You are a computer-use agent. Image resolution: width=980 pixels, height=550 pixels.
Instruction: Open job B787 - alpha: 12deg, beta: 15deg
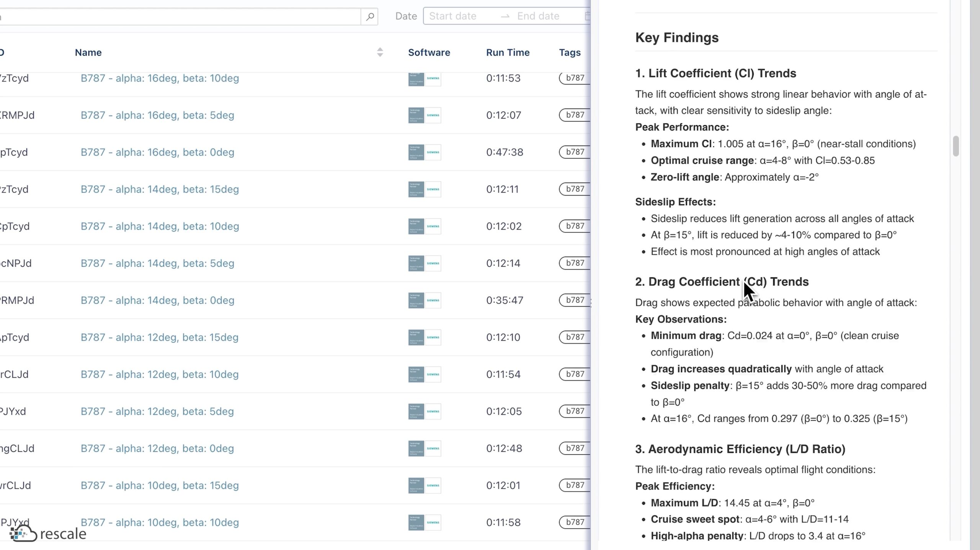(159, 337)
